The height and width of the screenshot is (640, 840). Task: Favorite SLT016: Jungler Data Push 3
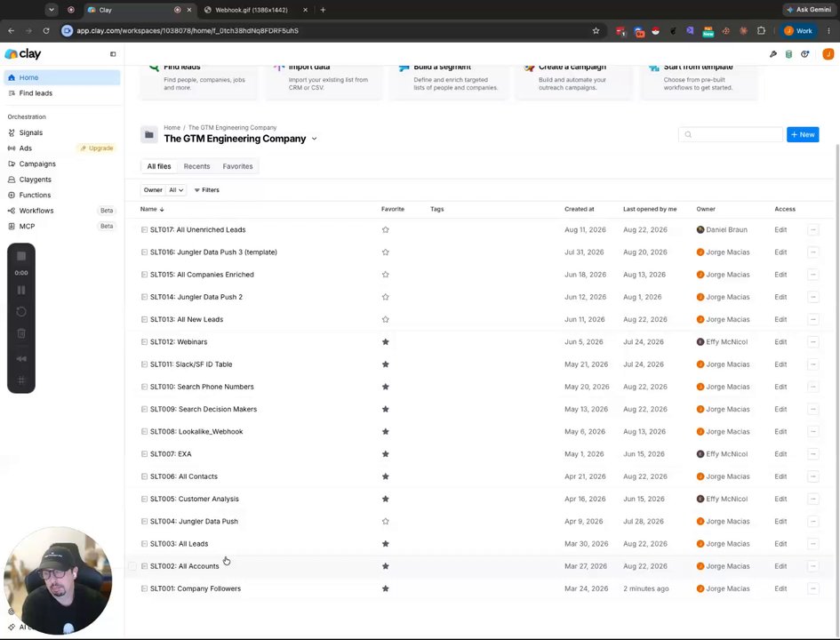tap(385, 252)
